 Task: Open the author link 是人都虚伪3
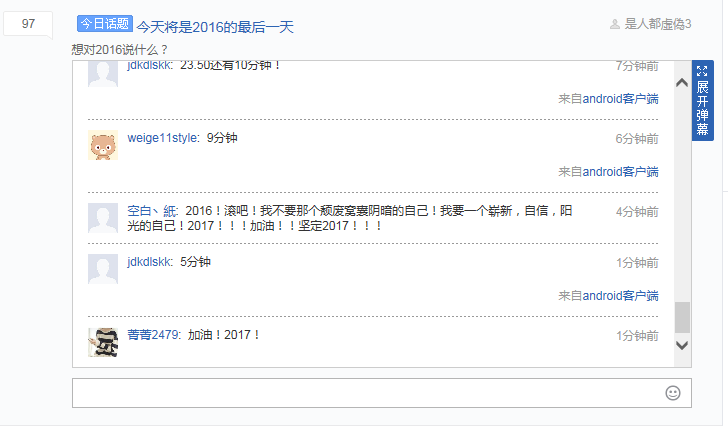(x=658, y=24)
